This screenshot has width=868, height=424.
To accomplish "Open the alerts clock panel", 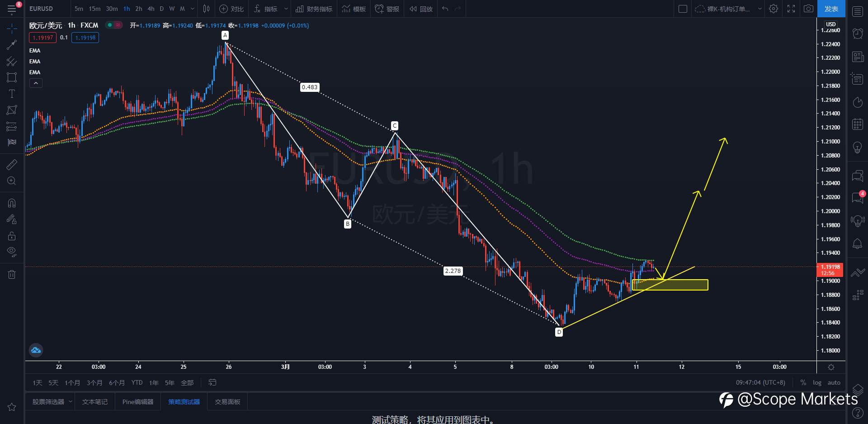I will tap(857, 33).
